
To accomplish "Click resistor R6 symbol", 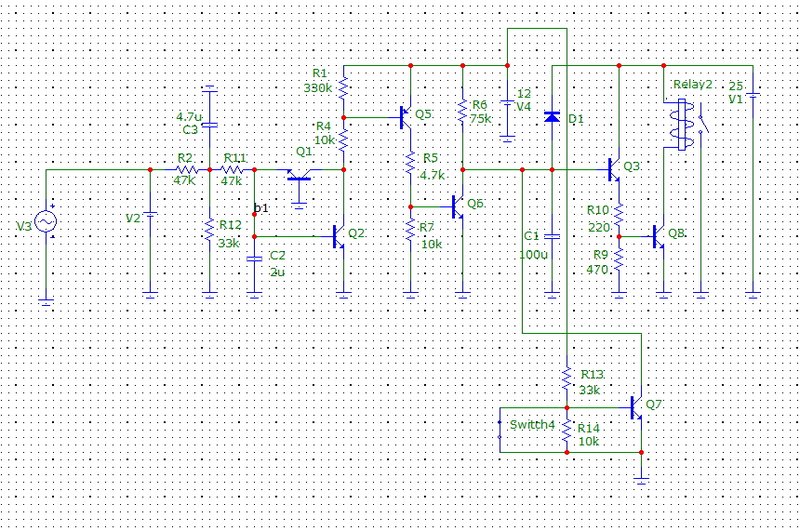I will (x=462, y=111).
